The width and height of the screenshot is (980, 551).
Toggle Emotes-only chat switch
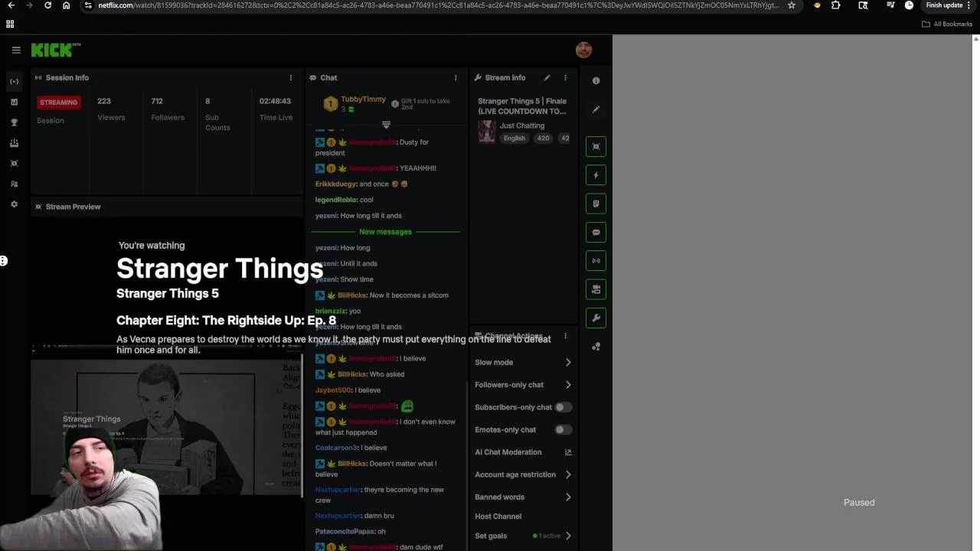tap(562, 429)
